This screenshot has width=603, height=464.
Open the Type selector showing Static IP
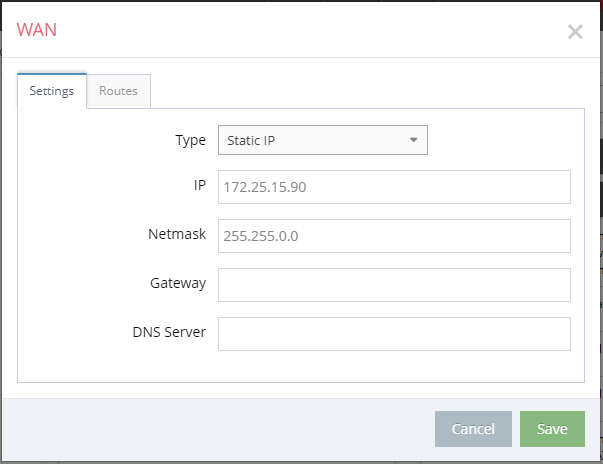[x=323, y=140]
